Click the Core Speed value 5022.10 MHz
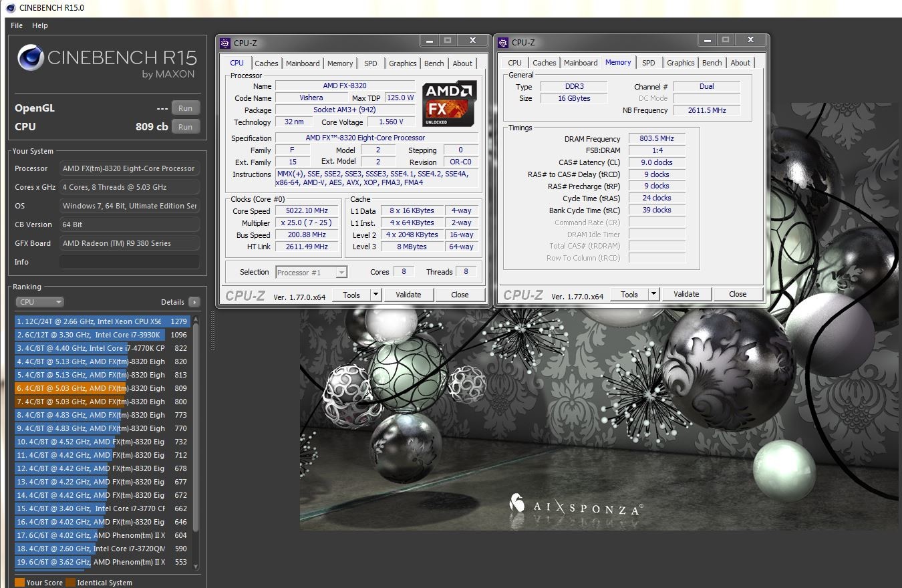The width and height of the screenshot is (902, 588). 307,211
